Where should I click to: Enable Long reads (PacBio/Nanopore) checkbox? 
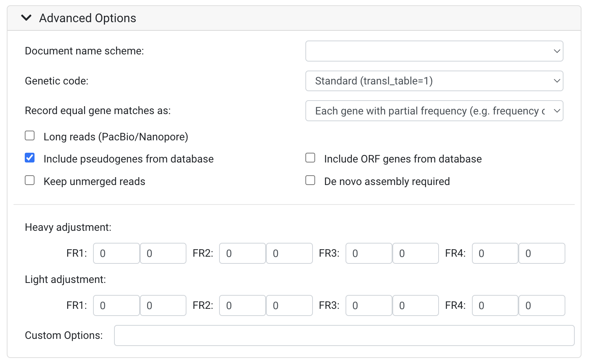30,135
